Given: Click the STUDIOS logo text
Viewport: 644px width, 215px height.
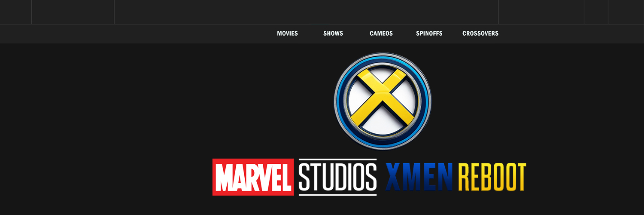Looking at the screenshot, I should click(337, 177).
